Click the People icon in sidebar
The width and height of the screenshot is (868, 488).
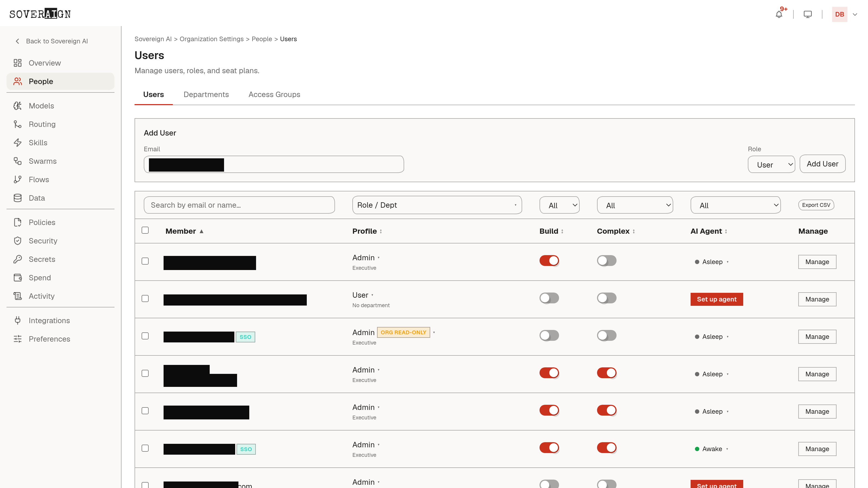(18, 82)
